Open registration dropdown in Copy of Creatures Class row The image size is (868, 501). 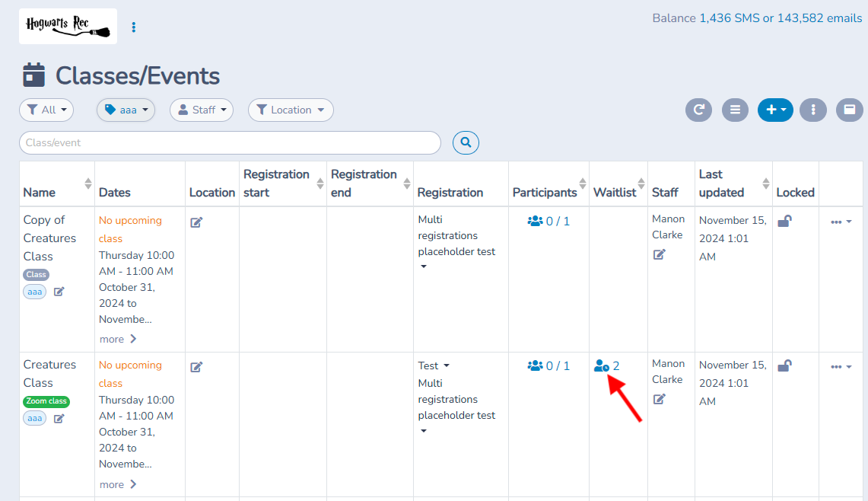click(x=424, y=266)
